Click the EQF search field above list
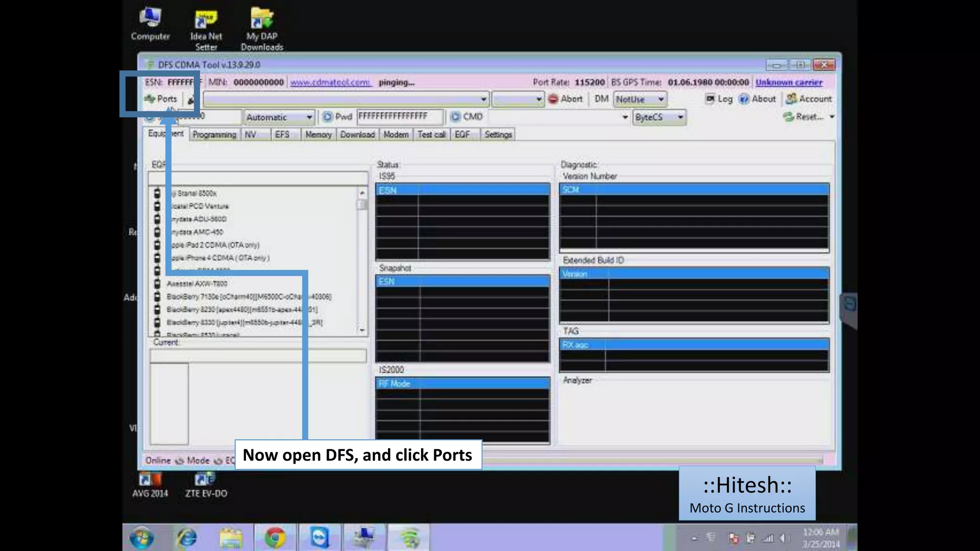This screenshot has width=980, height=551. tap(258, 178)
